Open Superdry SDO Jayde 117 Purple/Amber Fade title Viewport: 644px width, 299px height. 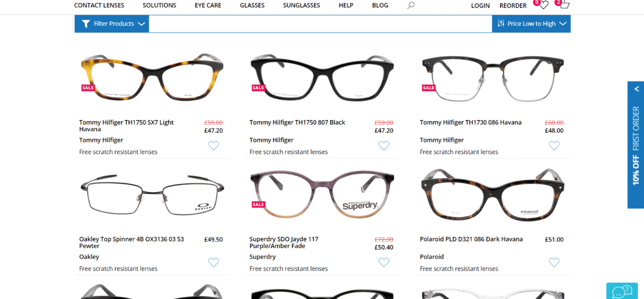284,242
